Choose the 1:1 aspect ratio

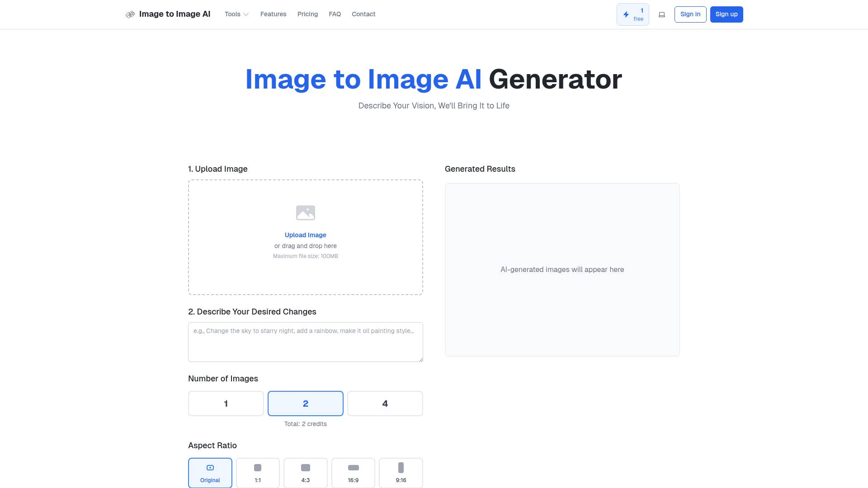pyautogui.click(x=258, y=473)
